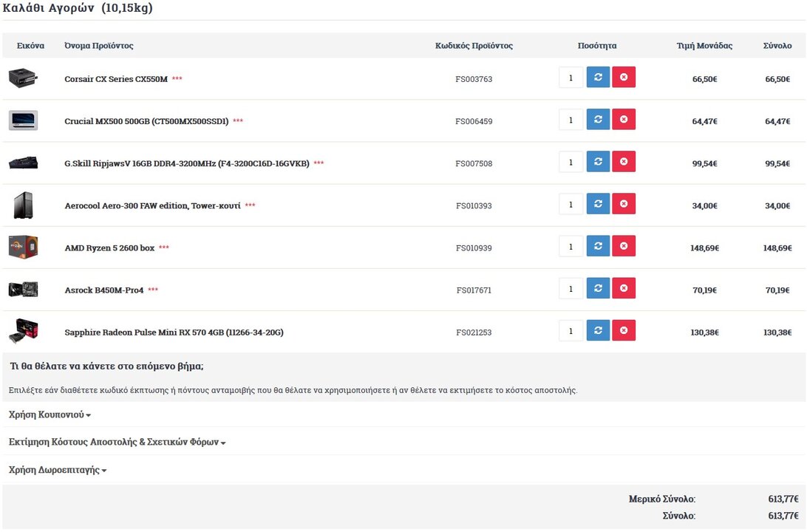
Task: Select product code FS017671
Action: click(x=474, y=290)
